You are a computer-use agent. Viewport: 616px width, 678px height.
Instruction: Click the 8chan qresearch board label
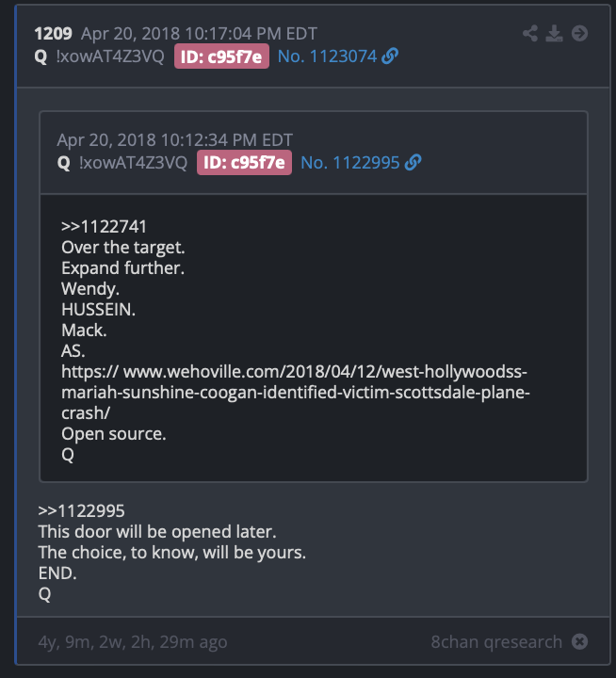(x=496, y=641)
